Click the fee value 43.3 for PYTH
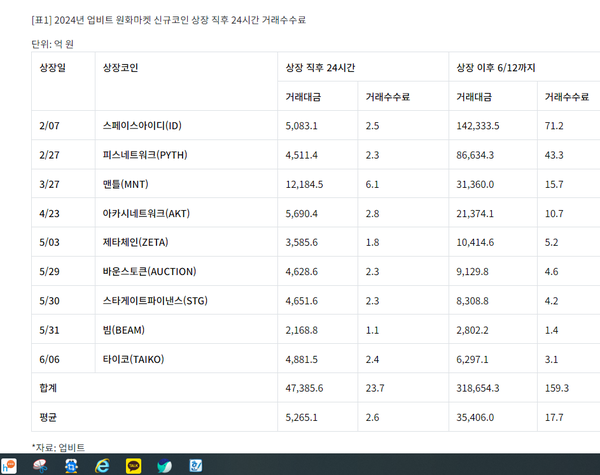This screenshot has height=475, width=600. [554, 155]
